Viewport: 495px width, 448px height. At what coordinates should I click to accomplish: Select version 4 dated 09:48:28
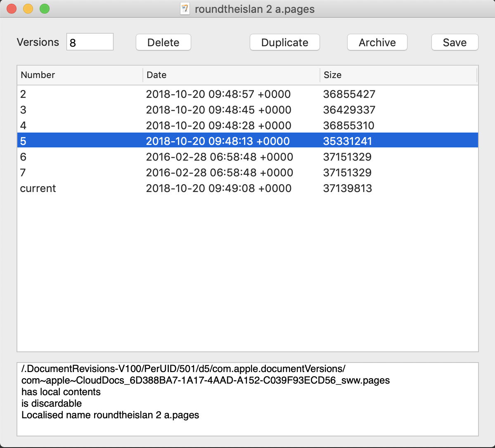(x=247, y=126)
